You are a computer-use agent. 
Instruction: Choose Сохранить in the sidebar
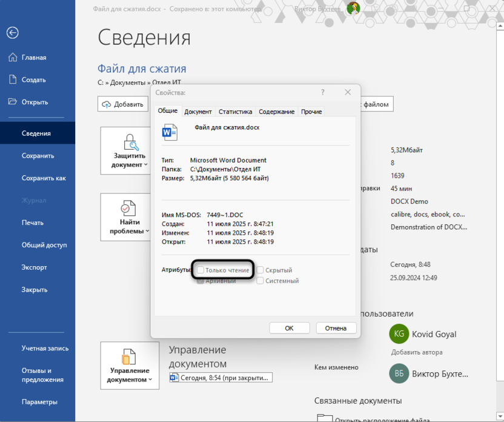pyautogui.click(x=38, y=156)
